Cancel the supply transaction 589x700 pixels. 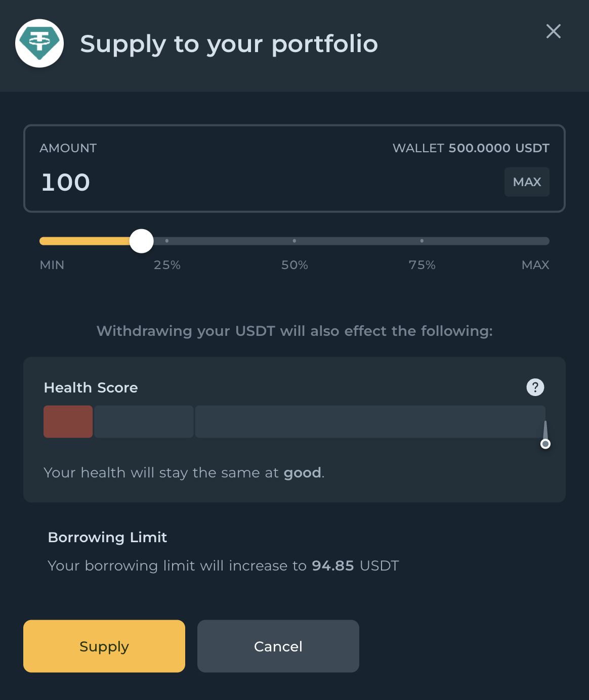278,646
